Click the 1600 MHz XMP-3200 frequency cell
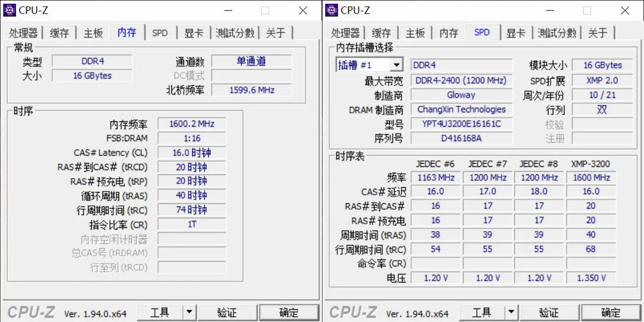644x322 pixels. click(591, 177)
